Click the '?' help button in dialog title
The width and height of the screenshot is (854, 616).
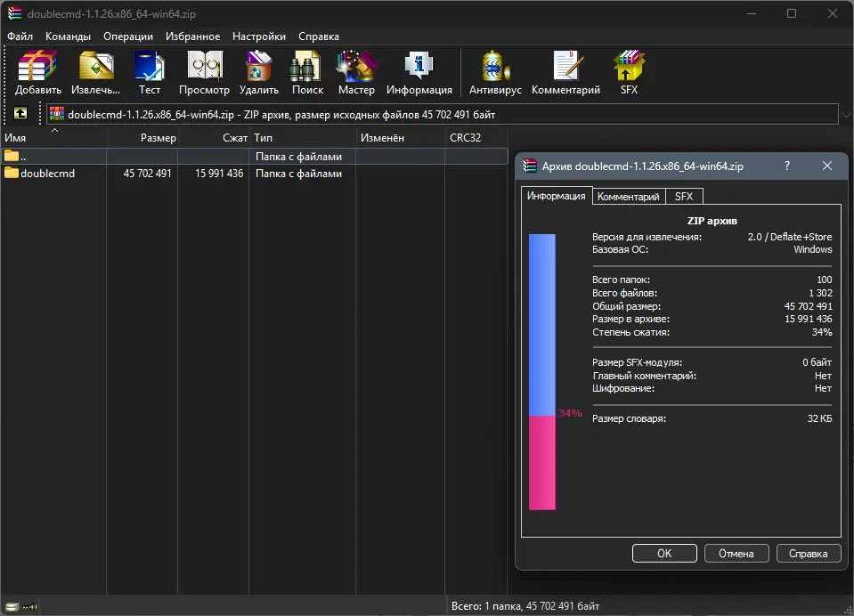coord(787,166)
